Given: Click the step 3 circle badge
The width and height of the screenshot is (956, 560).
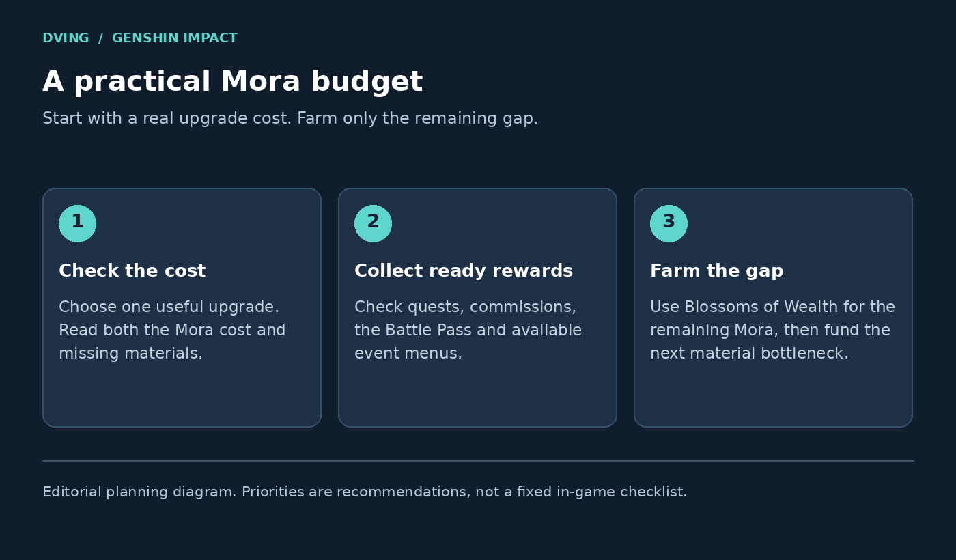Looking at the screenshot, I should click(x=669, y=223).
